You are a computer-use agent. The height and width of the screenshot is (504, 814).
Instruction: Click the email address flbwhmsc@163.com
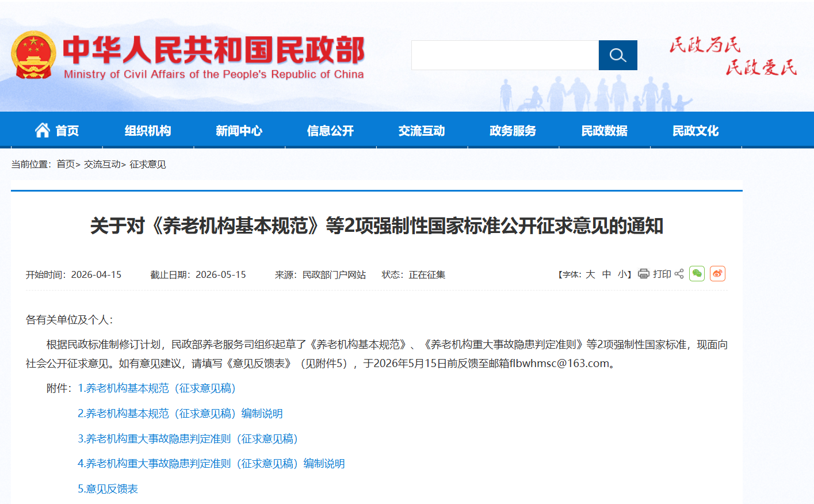(x=559, y=364)
